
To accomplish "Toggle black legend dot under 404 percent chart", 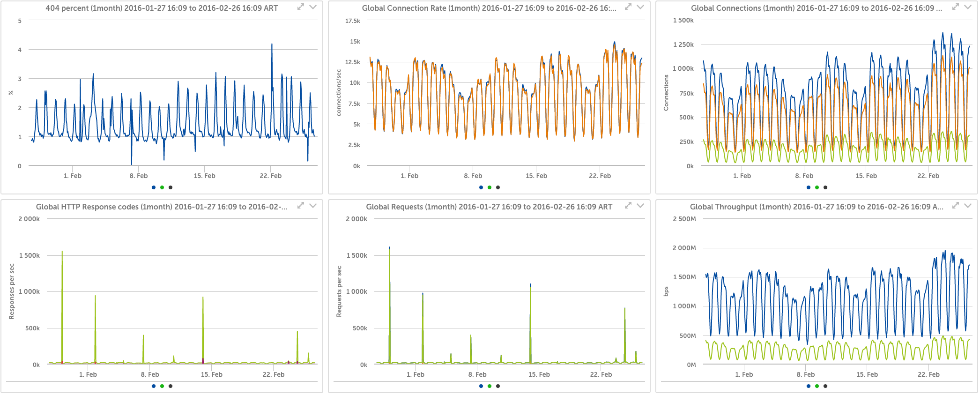I will pos(171,187).
